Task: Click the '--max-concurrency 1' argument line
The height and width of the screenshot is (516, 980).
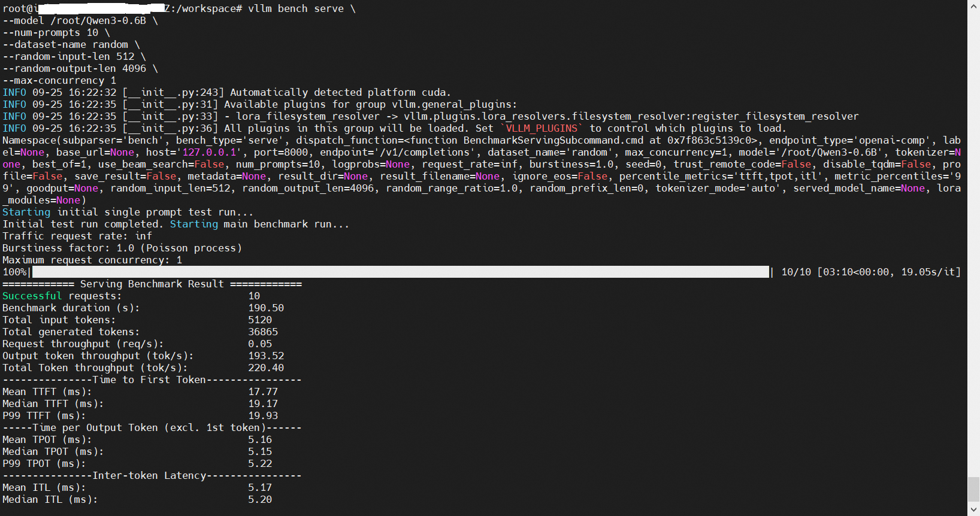Action: click(59, 81)
